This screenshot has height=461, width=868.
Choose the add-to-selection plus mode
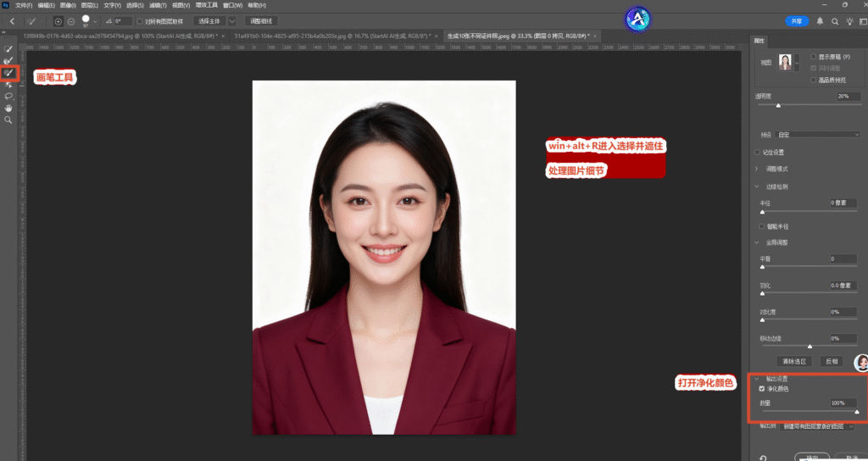[x=58, y=21]
